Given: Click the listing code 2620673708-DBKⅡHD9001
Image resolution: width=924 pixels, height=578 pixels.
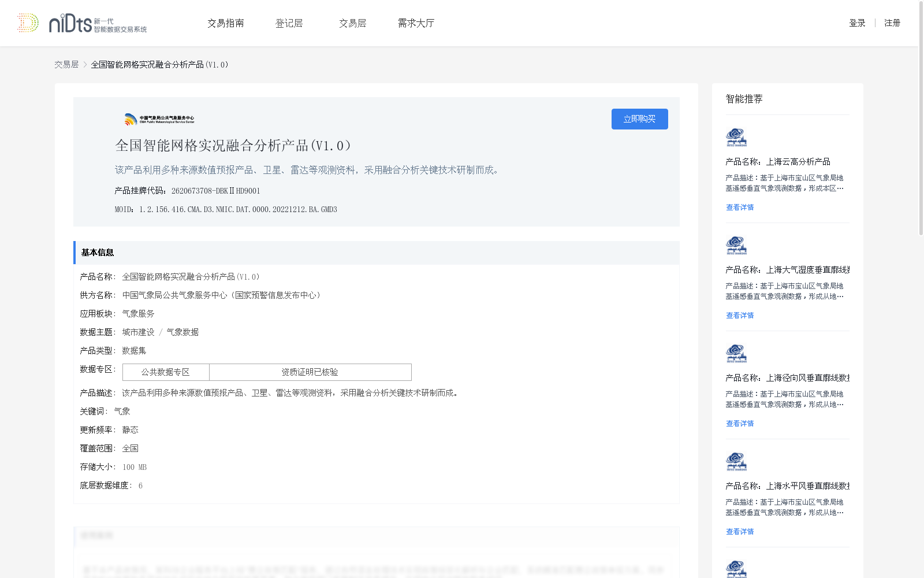Looking at the screenshot, I should 216,191.
